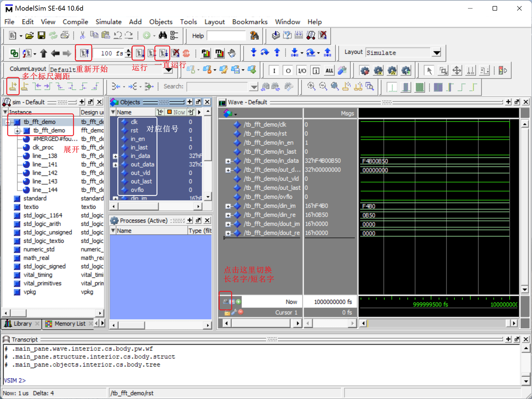Toggle the Inputs filter button labeled I
The image size is (532, 399).
click(x=274, y=71)
